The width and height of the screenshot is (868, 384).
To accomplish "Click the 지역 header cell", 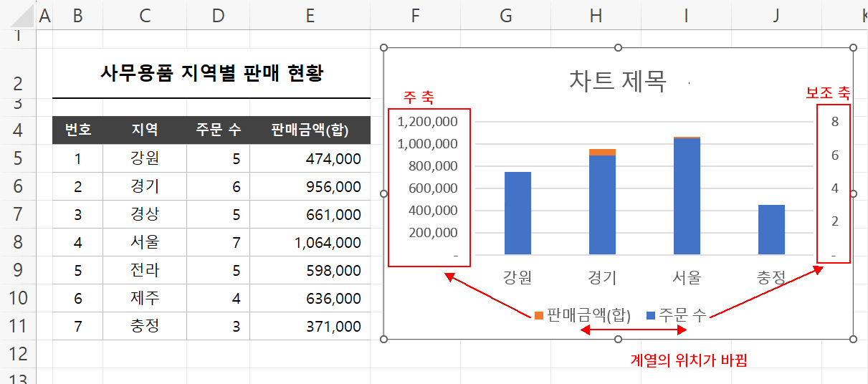I will (145, 130).
